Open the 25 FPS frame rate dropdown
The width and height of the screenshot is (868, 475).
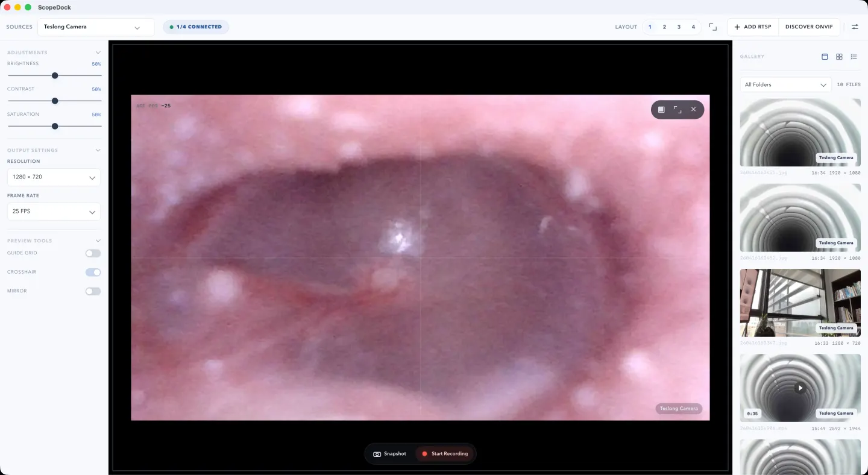[54, 212]
